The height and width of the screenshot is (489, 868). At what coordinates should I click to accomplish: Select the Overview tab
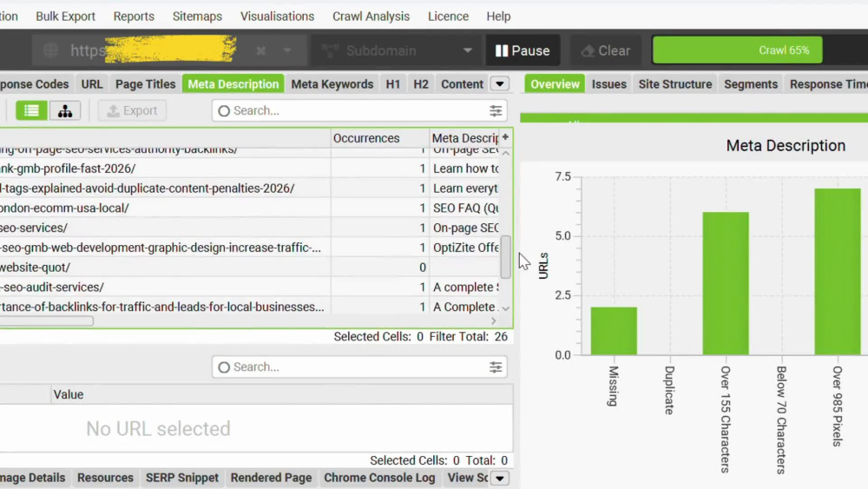[x=555, y=84]
